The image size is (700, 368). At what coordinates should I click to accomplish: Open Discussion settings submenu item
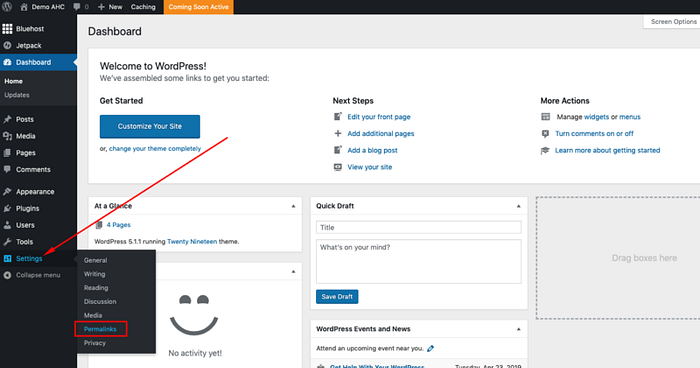coord(100,301)
